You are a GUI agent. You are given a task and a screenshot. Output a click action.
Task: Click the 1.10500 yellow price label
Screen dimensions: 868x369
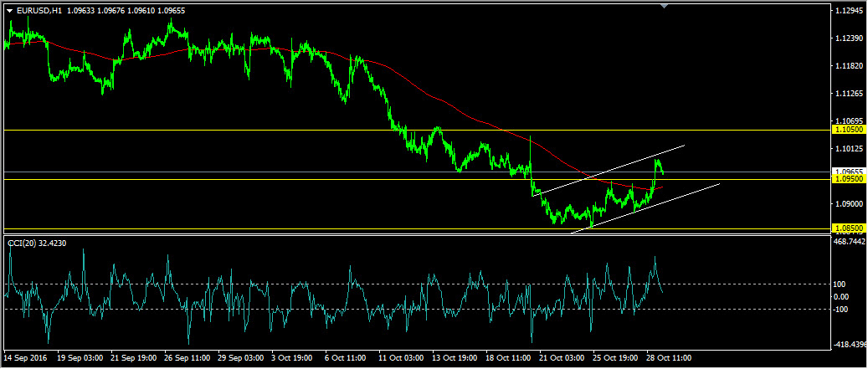point(849,130)
